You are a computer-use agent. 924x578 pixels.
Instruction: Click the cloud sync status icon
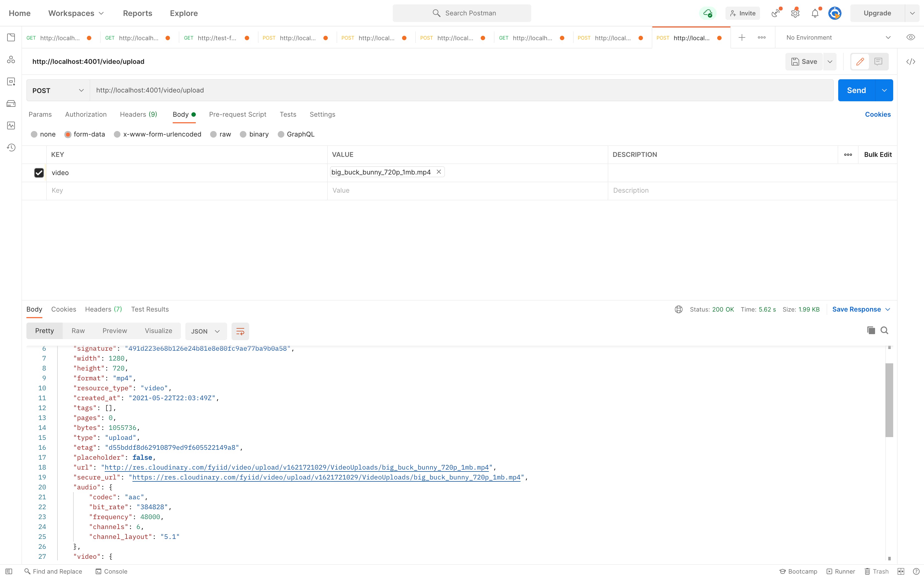tap(708, 13)
